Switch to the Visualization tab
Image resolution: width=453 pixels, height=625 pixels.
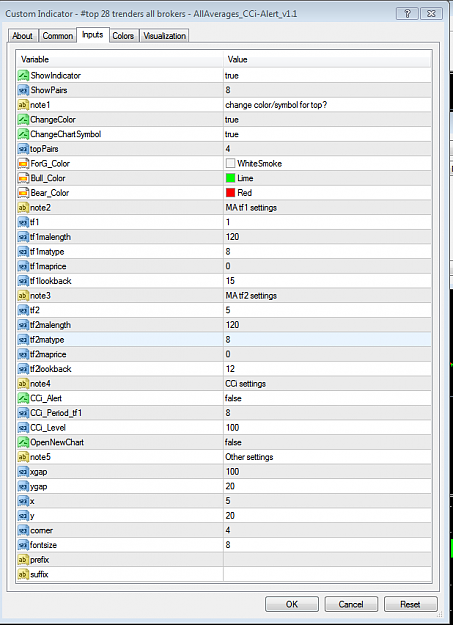click(165, 36)
